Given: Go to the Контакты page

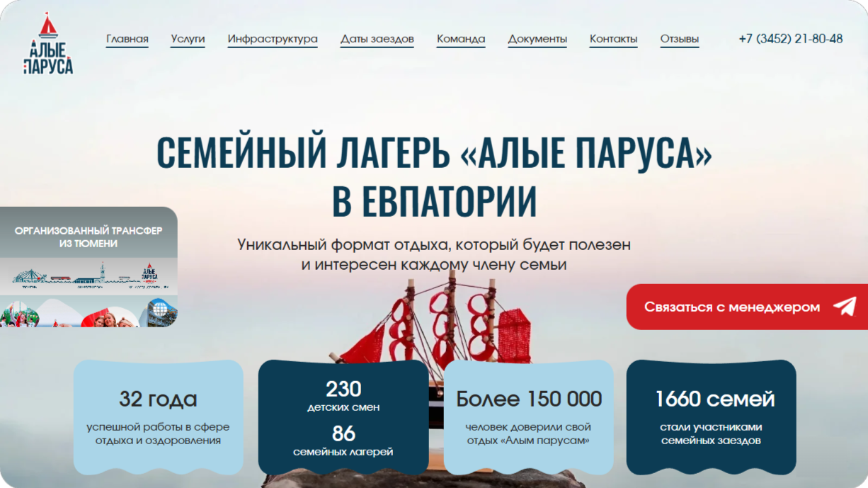Looking at the screenshot, I should pos(613,39).
